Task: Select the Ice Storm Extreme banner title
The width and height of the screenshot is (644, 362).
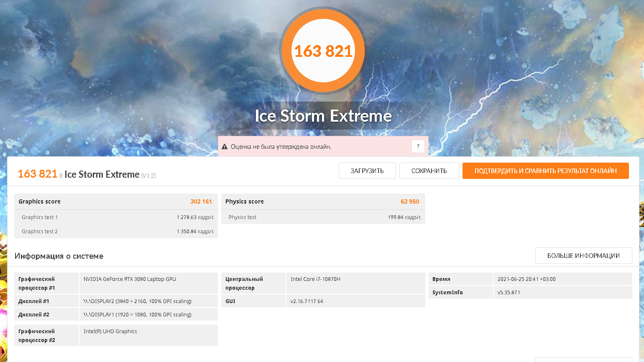Action: [x=323, y=116]
